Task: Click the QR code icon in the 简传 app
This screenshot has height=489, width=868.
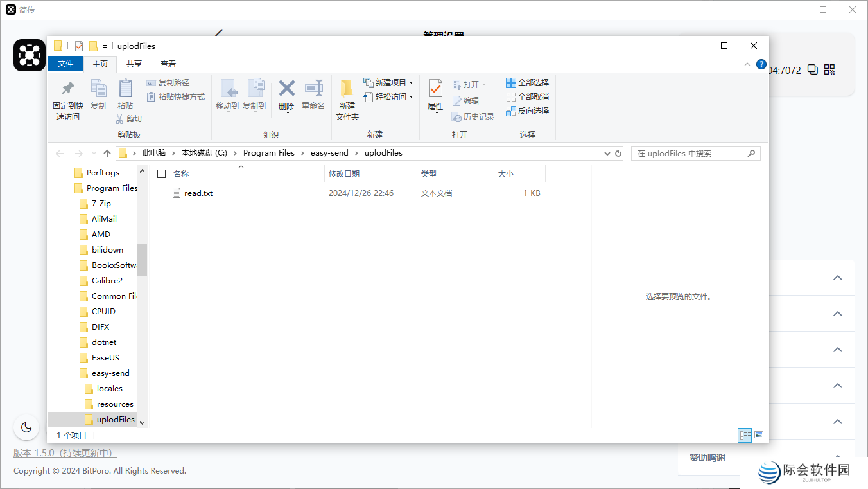Action: [x=829, y=69]
